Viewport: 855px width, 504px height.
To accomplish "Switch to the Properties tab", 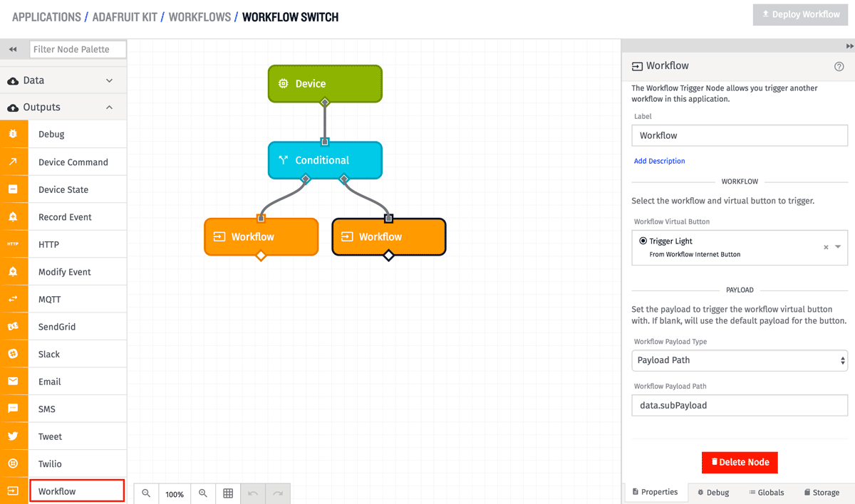I will 656,492.
